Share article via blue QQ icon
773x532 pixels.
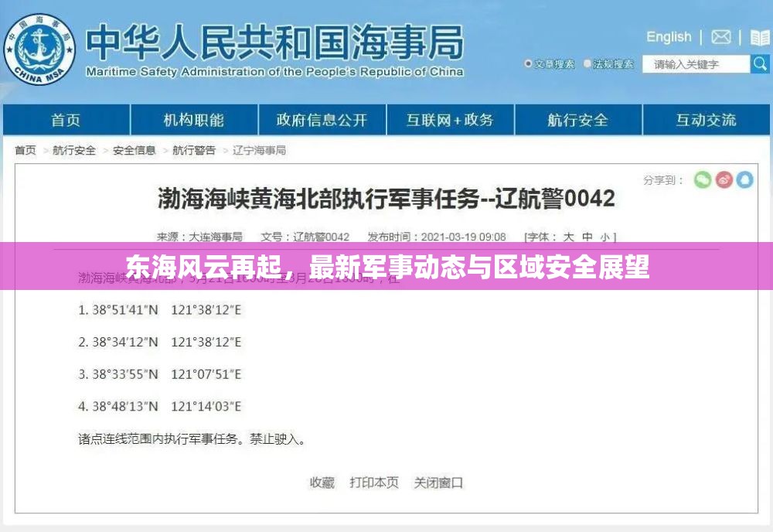click(745, 179)
